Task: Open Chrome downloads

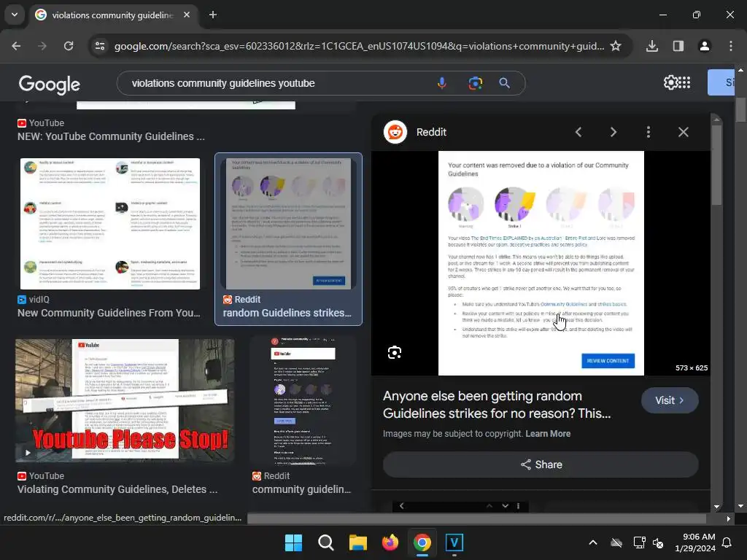Action: (652, 46)
